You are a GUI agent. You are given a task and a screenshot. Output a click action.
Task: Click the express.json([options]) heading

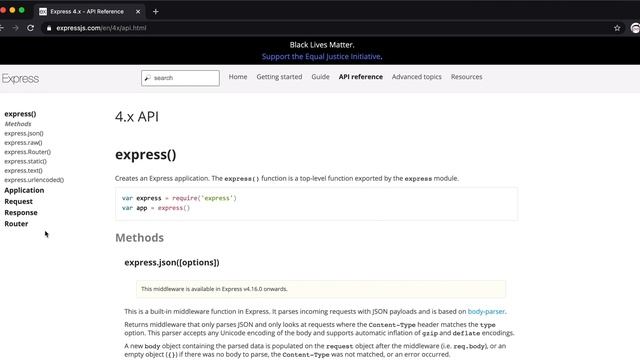(172, 262)
